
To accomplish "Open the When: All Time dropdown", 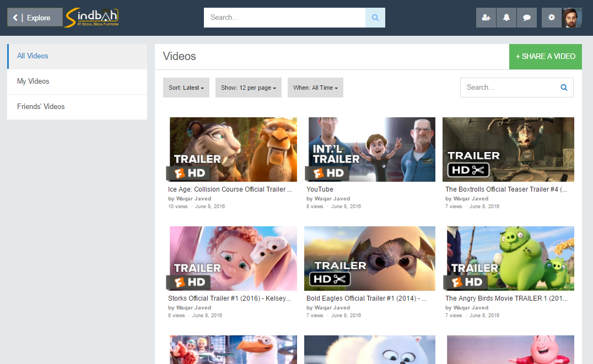I will [315, 88].
